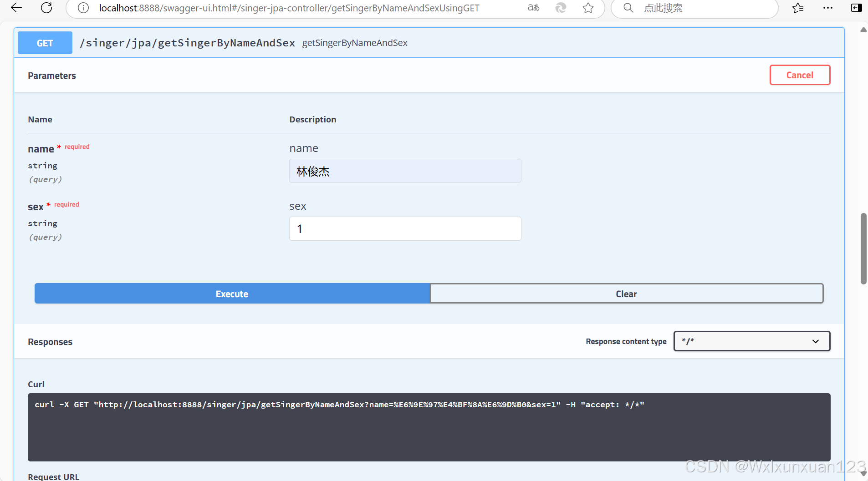Screen dimensions: 868x481
Task: Open the Response content type dropdown
Action: [x=751, y=341]
